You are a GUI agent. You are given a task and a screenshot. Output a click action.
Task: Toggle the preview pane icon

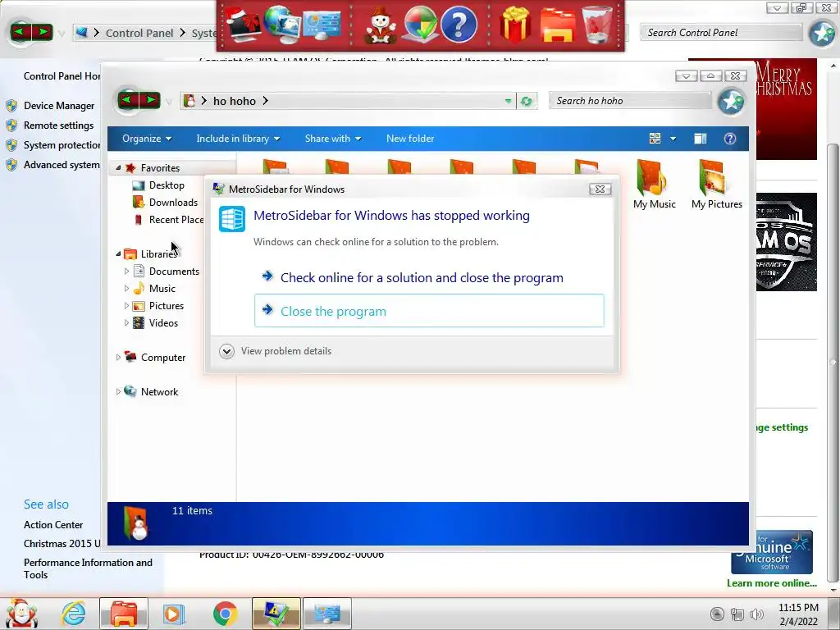pos(701,139)
